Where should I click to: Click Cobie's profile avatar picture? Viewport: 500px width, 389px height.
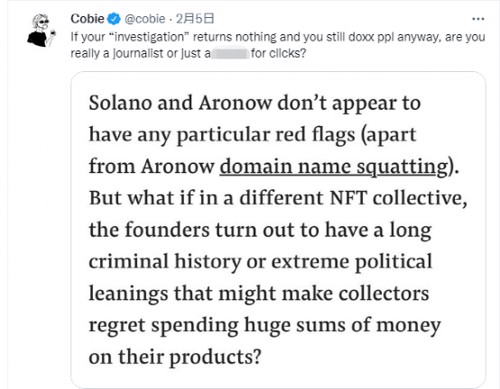coord(41,30)
